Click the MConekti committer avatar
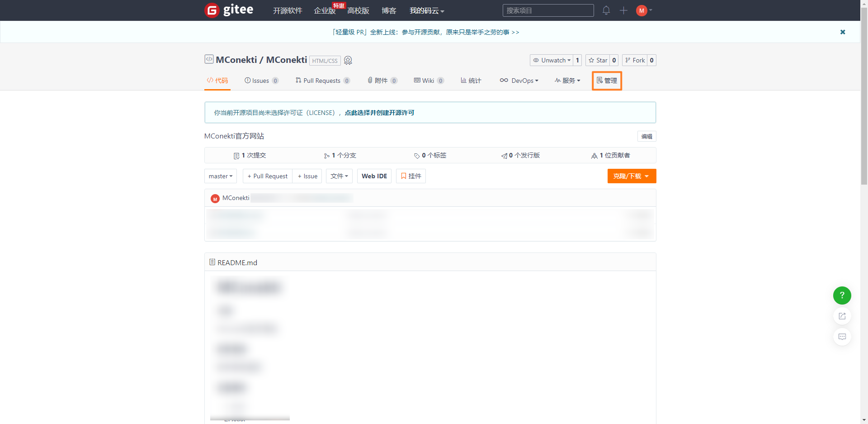 (215, 198)
